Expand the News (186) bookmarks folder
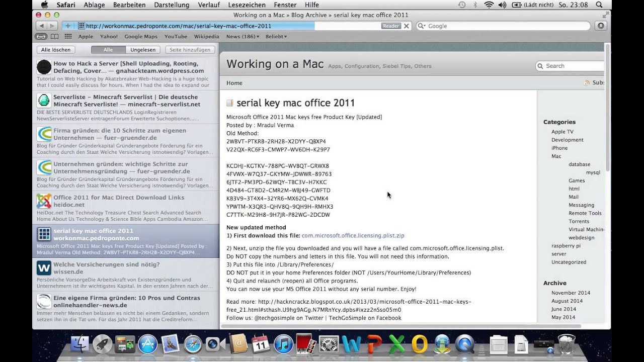644x362 pixels. coord(243,36)
